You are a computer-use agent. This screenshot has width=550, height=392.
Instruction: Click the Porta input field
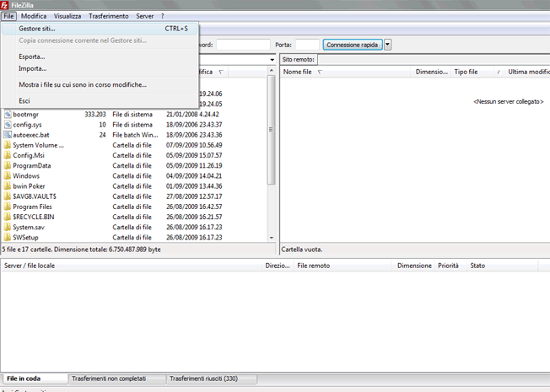(x=307, y=45)
